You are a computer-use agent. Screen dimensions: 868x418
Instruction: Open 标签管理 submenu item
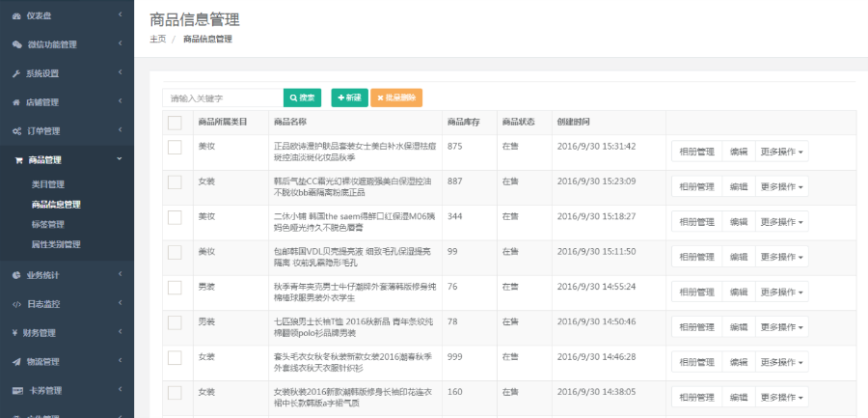click(x=48, y=225)
